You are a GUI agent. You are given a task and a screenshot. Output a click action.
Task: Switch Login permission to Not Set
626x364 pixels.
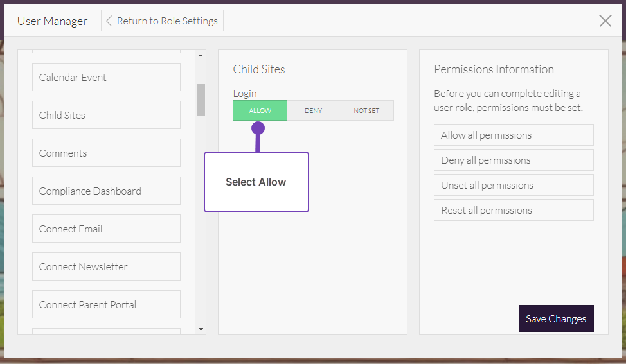[x=366, y=110]
